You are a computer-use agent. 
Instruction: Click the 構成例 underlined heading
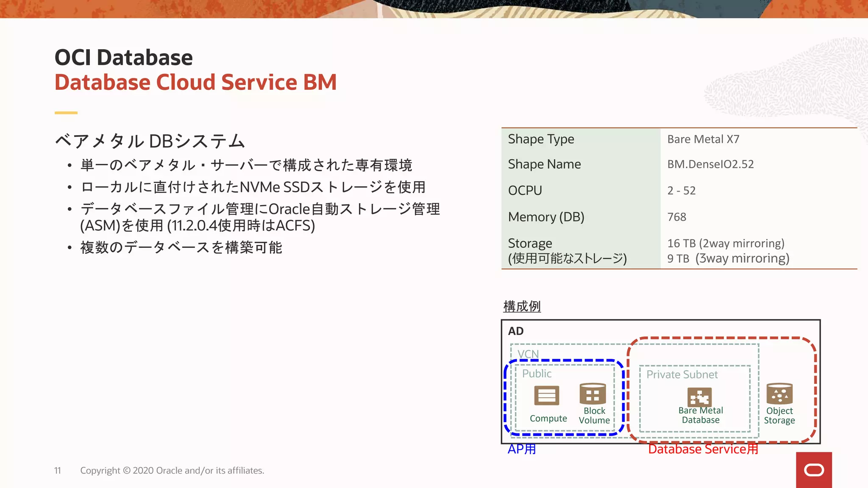[522, 306]
